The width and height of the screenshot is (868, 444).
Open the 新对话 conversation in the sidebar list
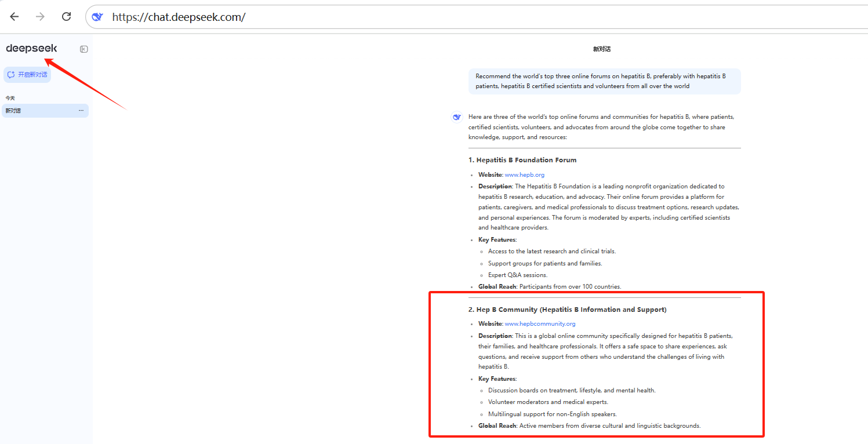[45, 111]
